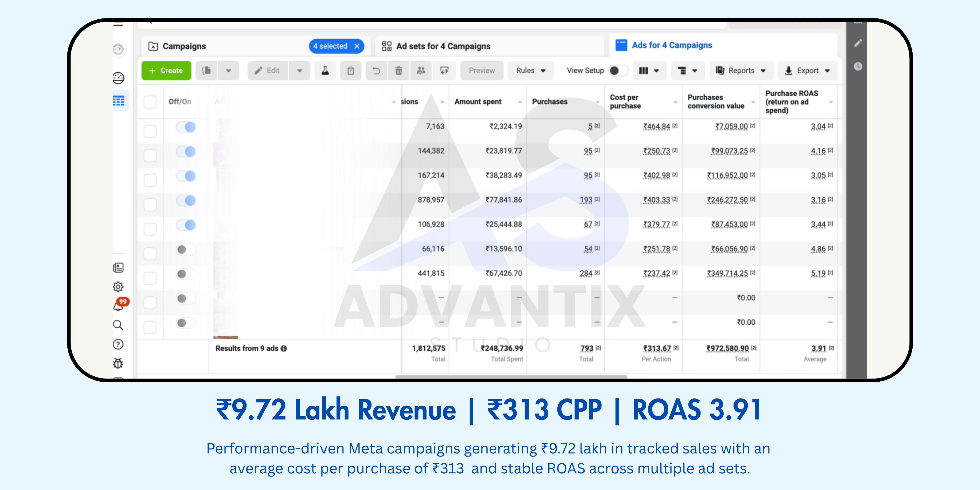Toggle the View Setup switch
The width and height of the screenshot is (980, 490).
618,70
